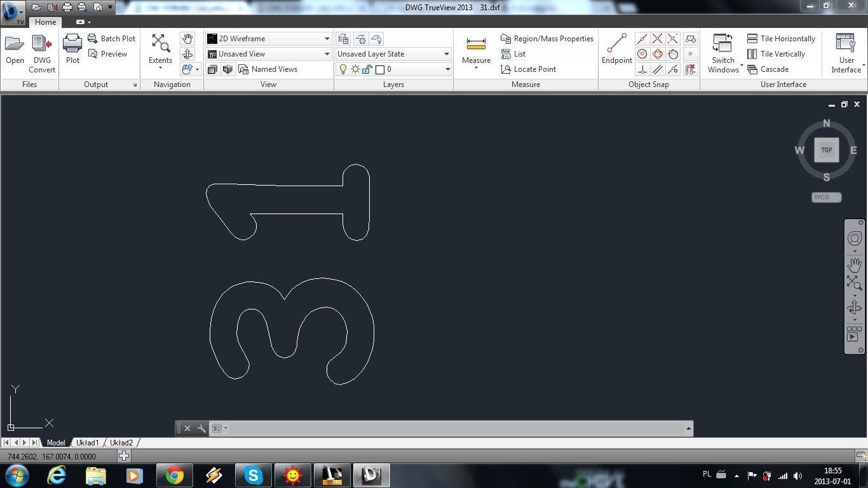Toggle Intersection object snap
Image resolution: width=868 pixels, height=488 pixels.
coord(658,39)
